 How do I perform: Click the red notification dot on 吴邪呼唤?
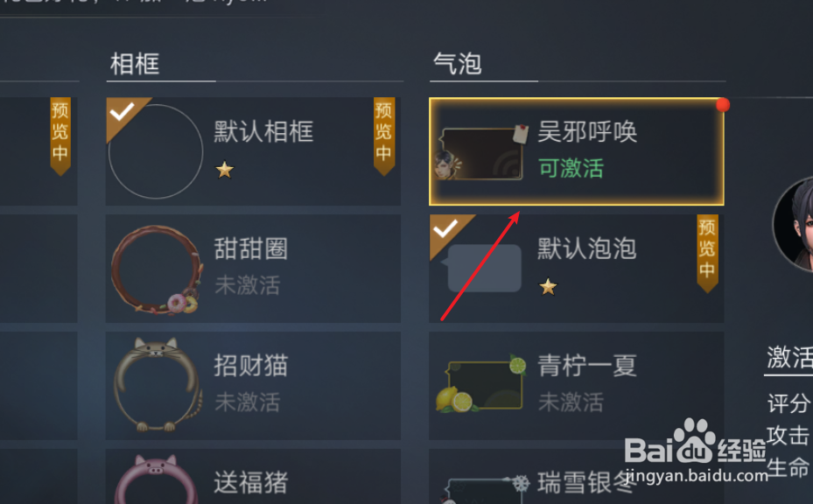[x=722, y=105]
